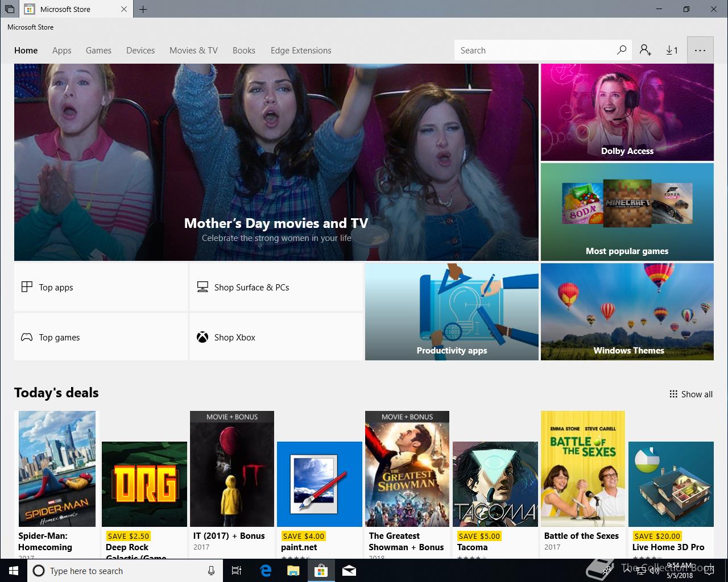The image size is (728, 582).
Task: Open the Edge Extensions tab
Action: [x=301, y=50]
